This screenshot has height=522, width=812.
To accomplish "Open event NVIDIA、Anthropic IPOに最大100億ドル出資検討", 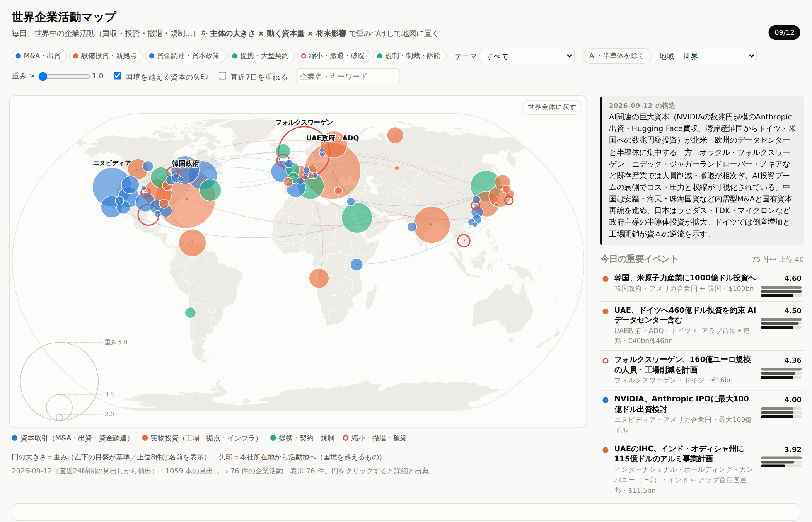I will [x=702, y=414].
